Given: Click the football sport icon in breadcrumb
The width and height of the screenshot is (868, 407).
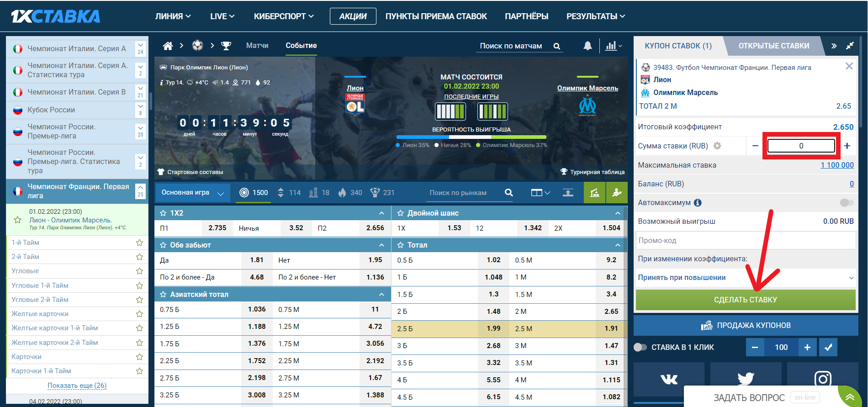Looking at the screenshot, I should click(x=197, y=45).
